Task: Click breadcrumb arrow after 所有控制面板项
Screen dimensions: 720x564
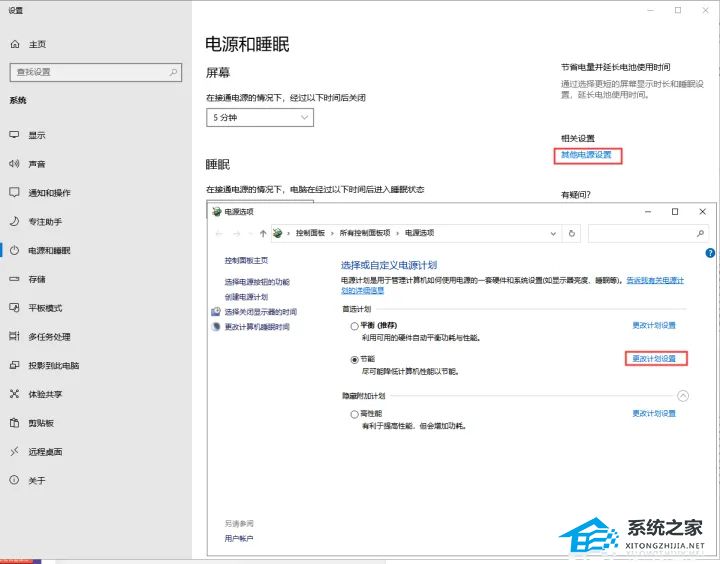Action: click(x=398, y=233)
